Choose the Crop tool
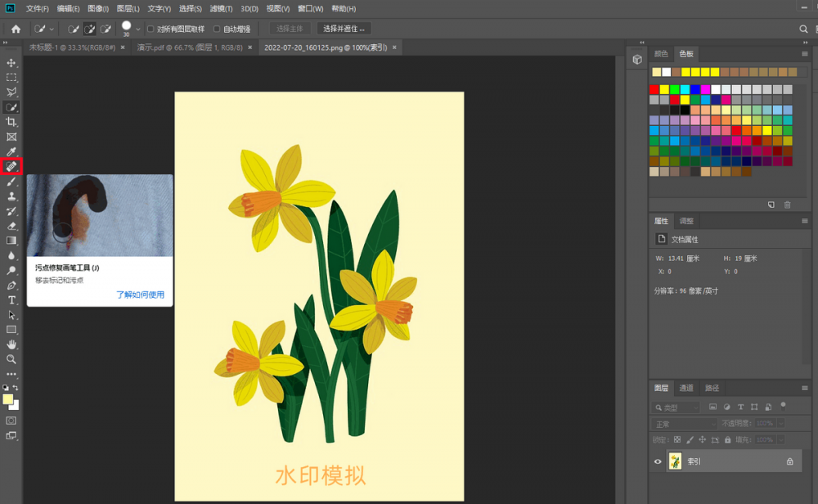This screenshot has width=818, height=504. [x=11, y=122]
